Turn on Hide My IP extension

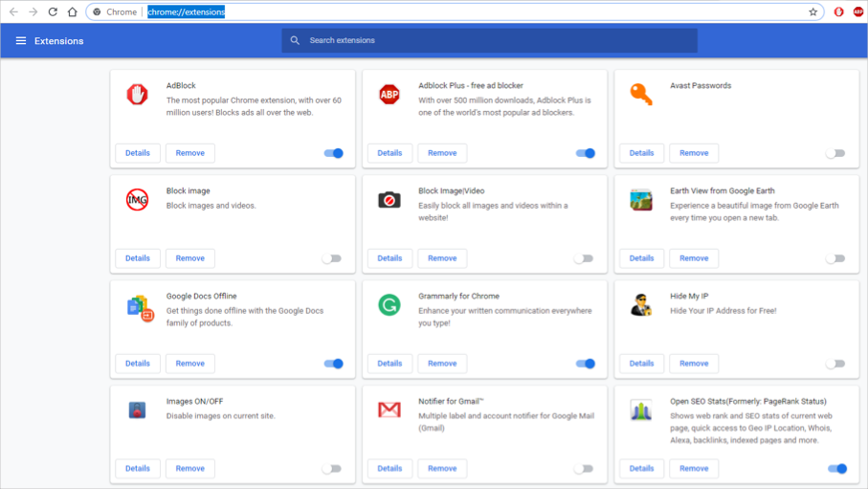pyautogui.click(x=835, y=364)
